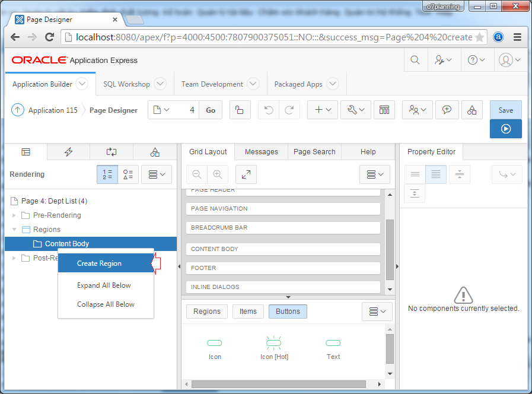Open the help question mark menu
The image size is (532, 394).
tap(476, 60)
